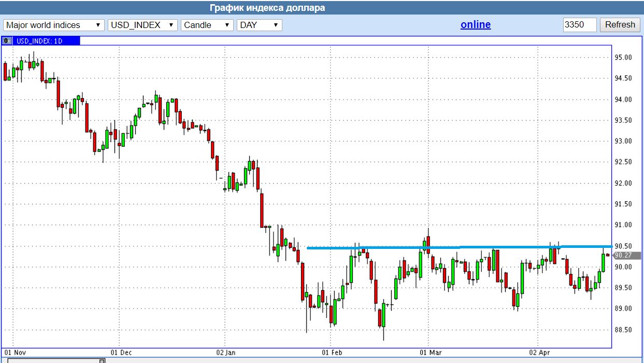Click the 95.00 price axis label
Image resolution: width=644 pixels, height=363 pixels.
coord(623,58)
